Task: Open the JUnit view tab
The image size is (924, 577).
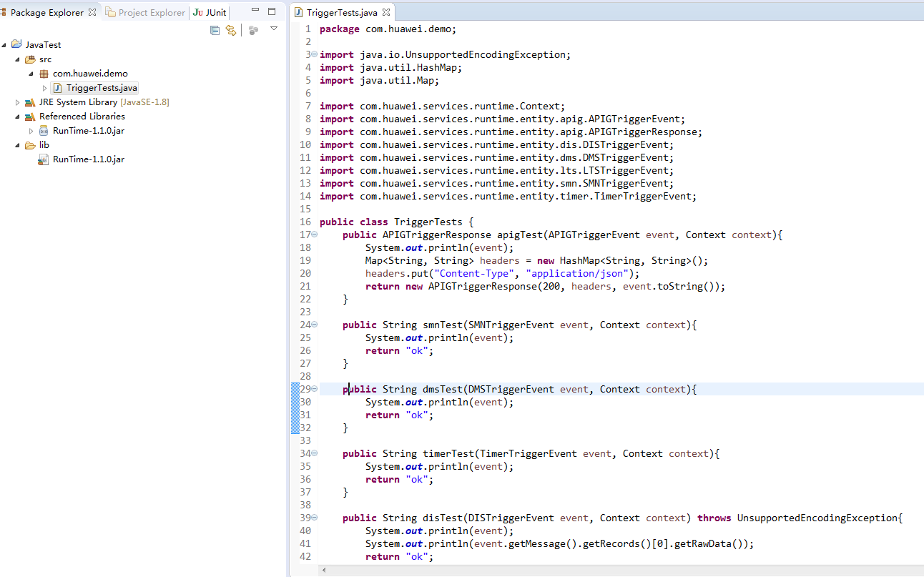Action: click(210, 13)
